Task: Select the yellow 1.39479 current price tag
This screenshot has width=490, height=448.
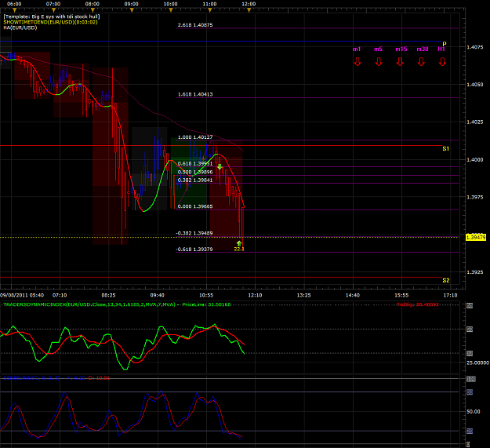Action: point(476,238)
